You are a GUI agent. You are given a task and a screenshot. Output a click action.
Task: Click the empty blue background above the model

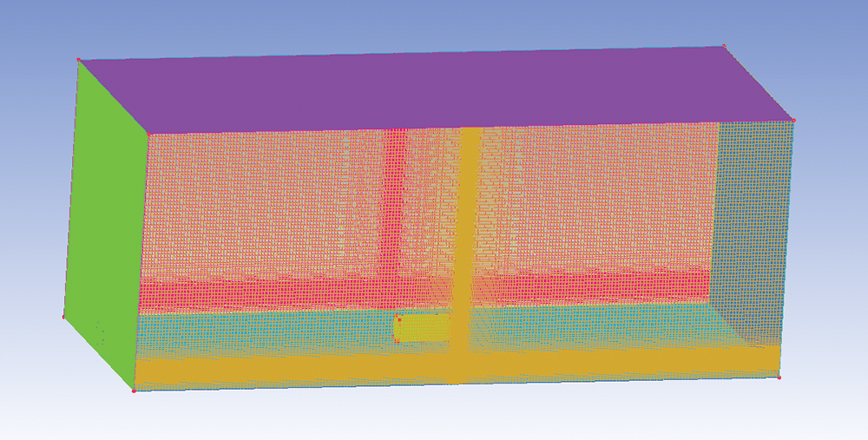(x=434, y=22)
